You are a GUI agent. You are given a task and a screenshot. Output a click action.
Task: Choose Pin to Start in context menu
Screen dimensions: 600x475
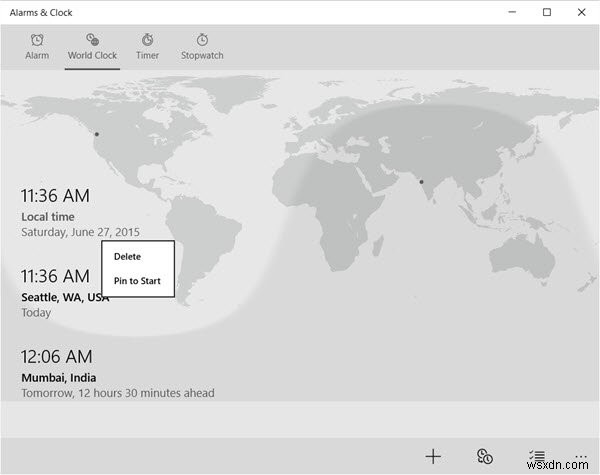[x=137, y=281]
